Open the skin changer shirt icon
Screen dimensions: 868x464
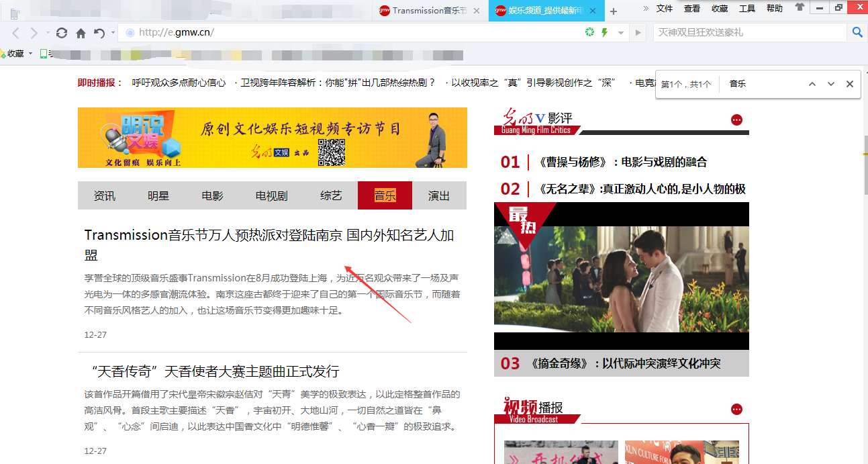pyautogui.click(x=800, y=7)
